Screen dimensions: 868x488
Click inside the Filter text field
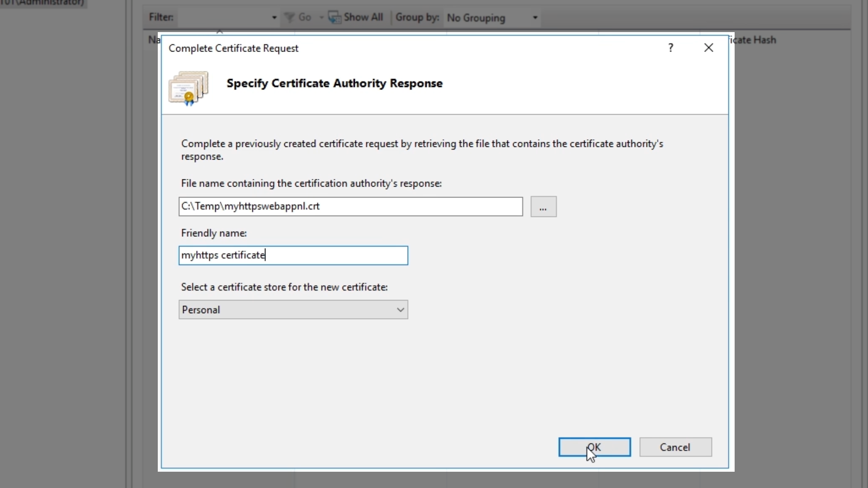pyautogui.click(x=224, y=18)
